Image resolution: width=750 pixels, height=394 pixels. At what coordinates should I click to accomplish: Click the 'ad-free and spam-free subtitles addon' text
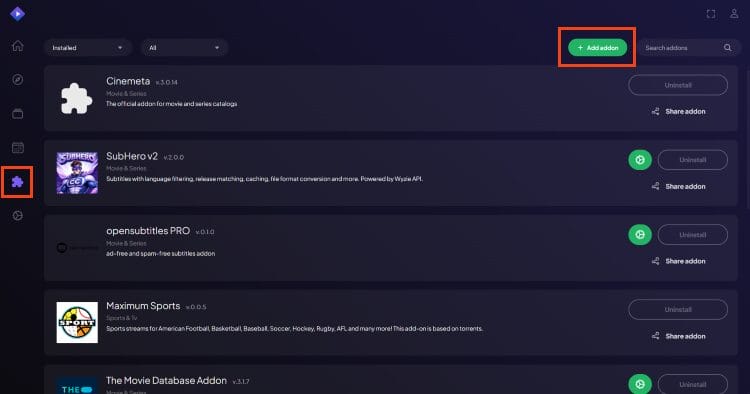click(x=161, y=253)
